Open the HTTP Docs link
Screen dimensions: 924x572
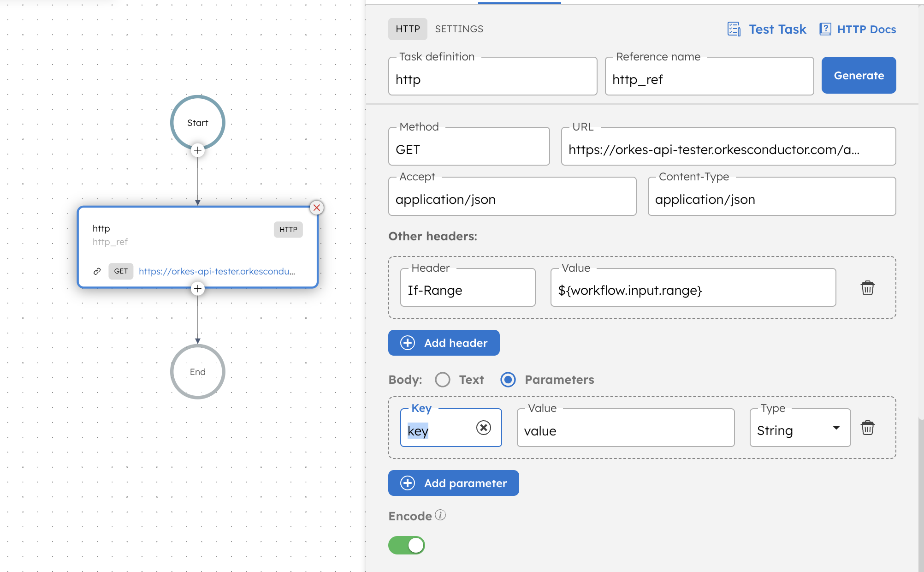866,29
